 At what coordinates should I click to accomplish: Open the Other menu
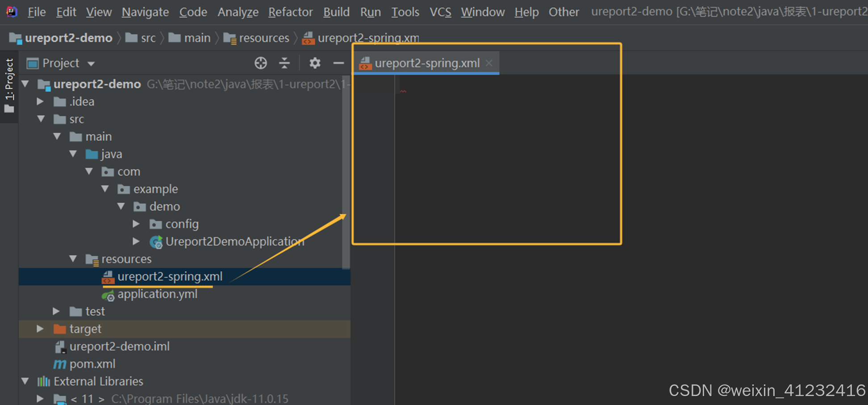point(563,12)
